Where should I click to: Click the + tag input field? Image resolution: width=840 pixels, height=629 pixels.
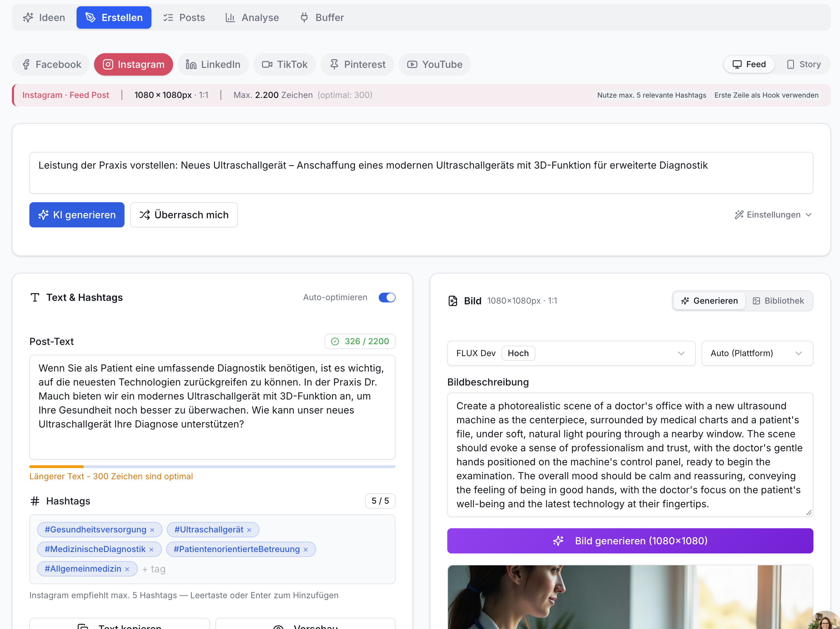154,569
